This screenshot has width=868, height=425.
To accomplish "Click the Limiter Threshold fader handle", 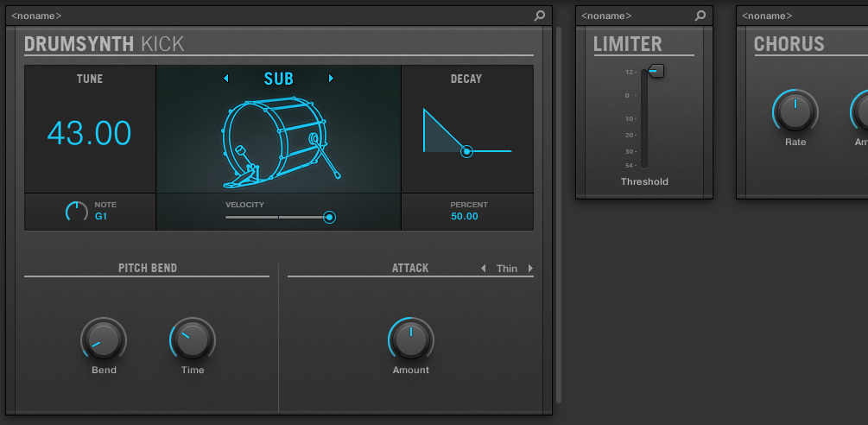I will pos(656,72).
